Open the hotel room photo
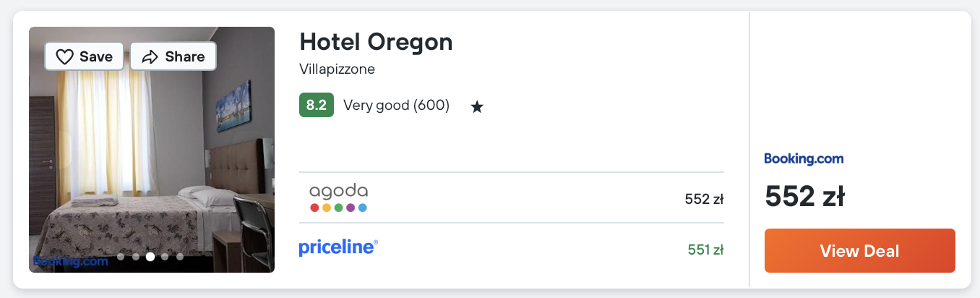This screenshot has height=298, width=980. (x=152, y=159)
